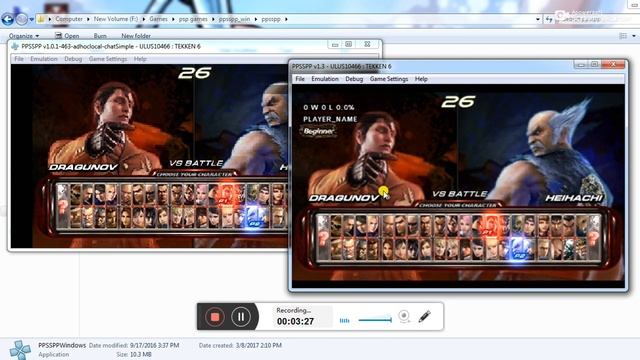This screenshot has width=640, height=360.
Task: Open Game Settings in PPSSPP v1.3 window
Action: point(389,79)
